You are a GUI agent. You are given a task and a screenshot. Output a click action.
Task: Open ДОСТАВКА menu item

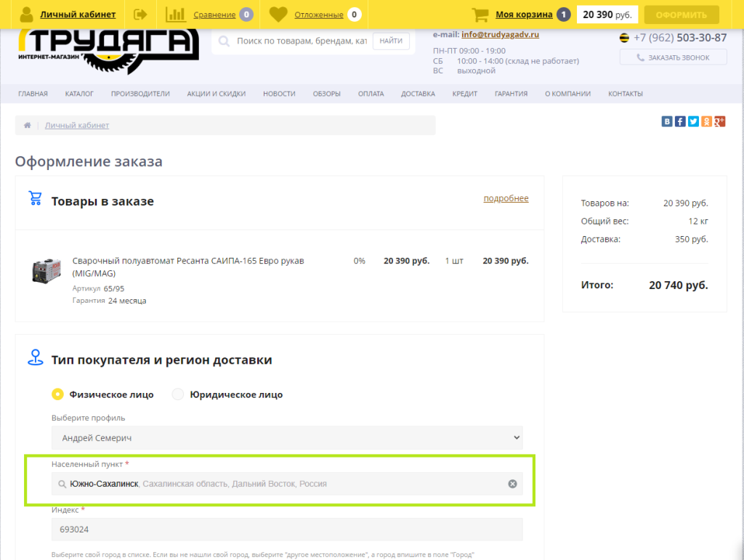(418, 94)
